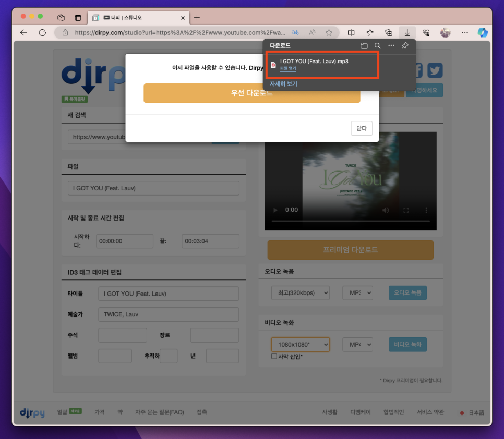Image resolution: width=504 pixels, height=439 pixels.
Task: Click the green 북마클릿 bookmarklet badge
Action: click(75, 99)
